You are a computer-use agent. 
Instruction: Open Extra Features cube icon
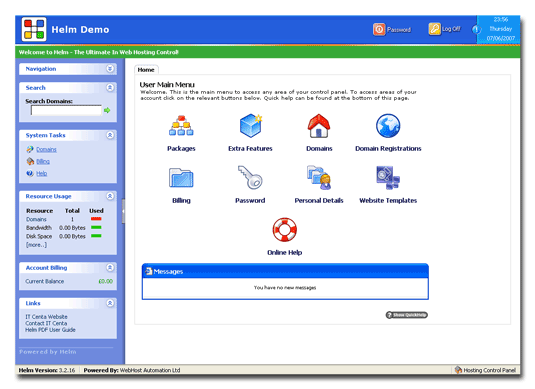250,126
